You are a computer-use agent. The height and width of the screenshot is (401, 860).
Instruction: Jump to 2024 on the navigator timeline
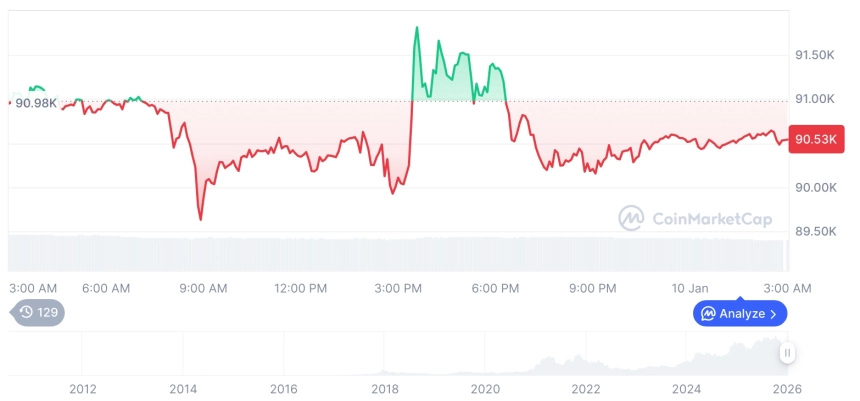[686, 388]
